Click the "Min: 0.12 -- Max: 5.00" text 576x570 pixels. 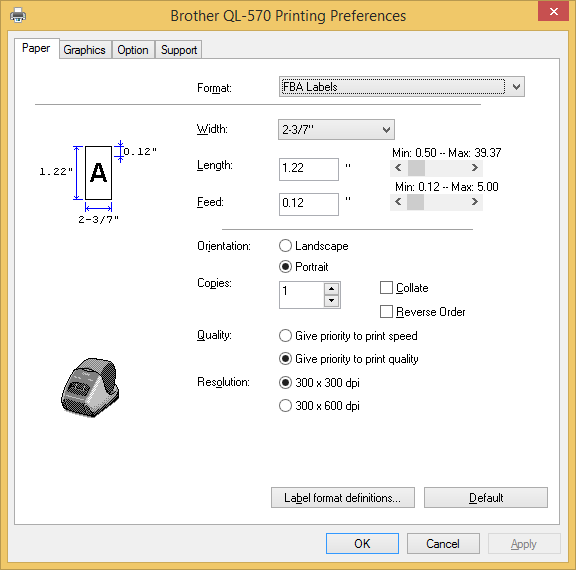[447, 187]
